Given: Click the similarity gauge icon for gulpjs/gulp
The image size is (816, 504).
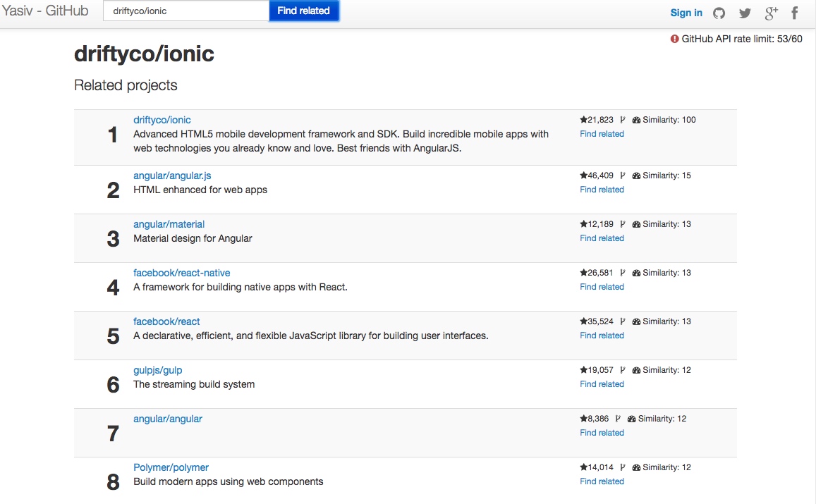Looking at the screenshot, I should 636,370.
